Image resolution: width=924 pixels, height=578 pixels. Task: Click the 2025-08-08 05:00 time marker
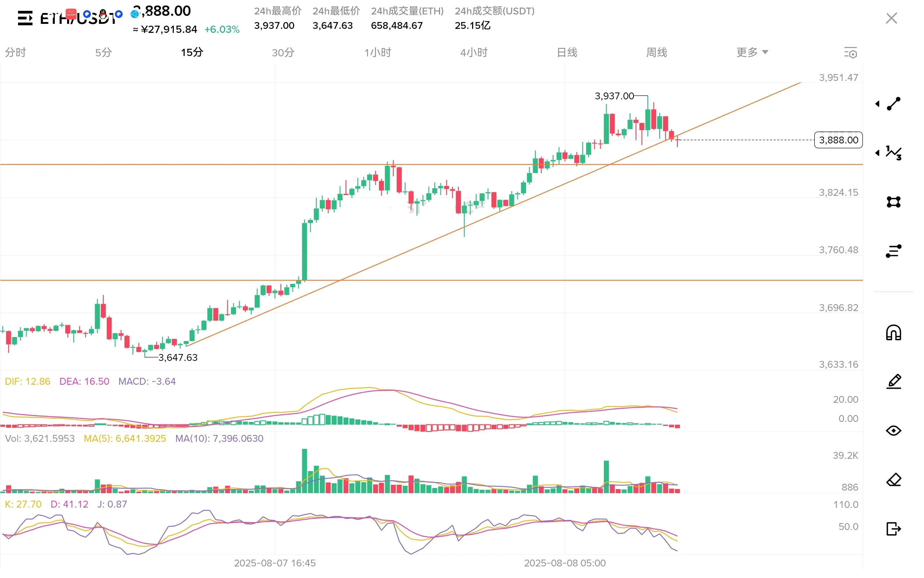click(x=565, y=563)
